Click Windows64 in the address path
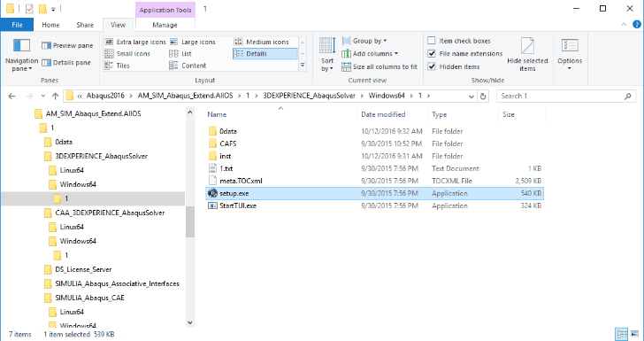Viewport: 644px width, 341px height. coord(387,96)
